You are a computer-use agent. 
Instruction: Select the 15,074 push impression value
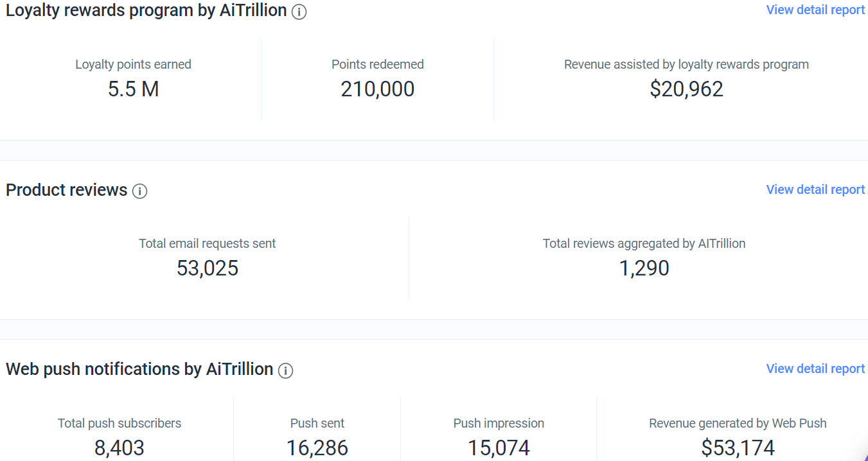click(499, 448)
